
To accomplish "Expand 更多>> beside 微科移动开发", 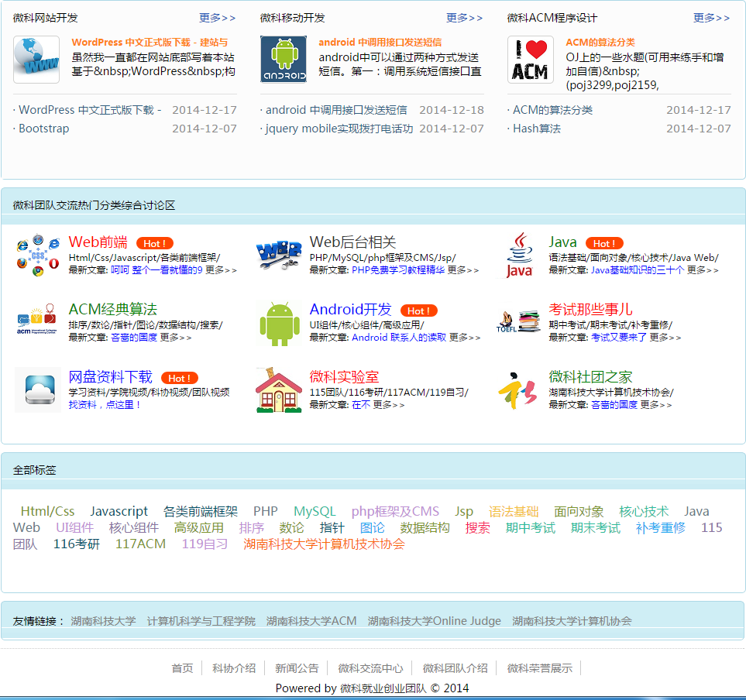I will point(464,18).
